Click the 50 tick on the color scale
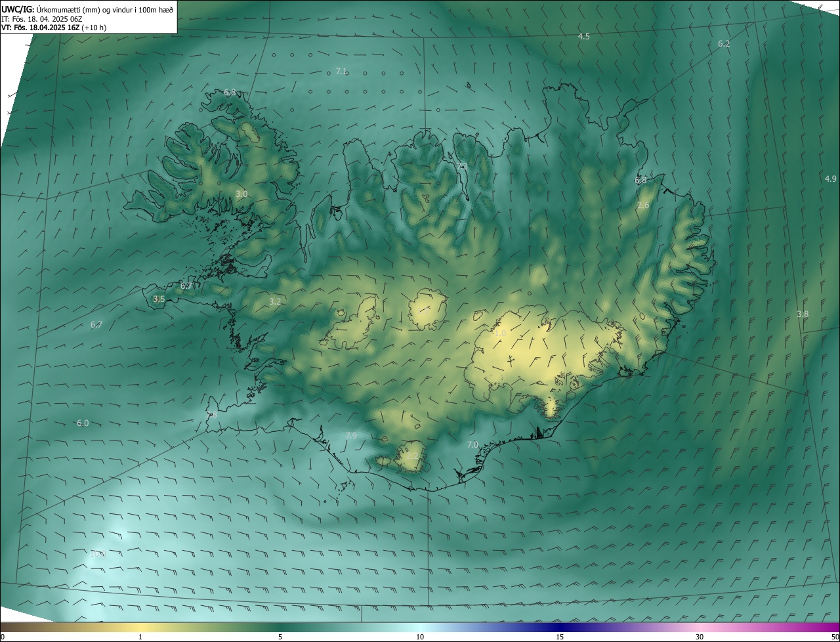 click(x=834, y=637)
